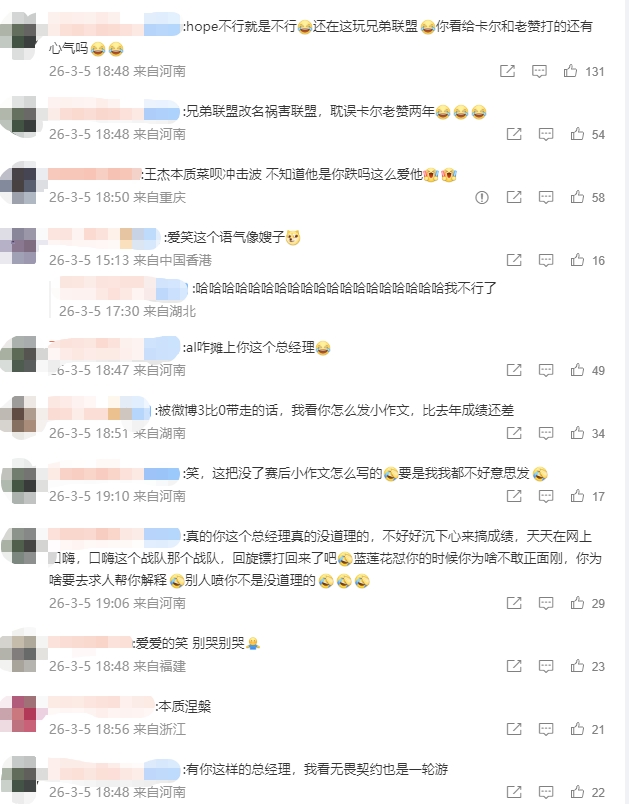The image size is (629, 804).
Task: Reply to the 王杰本质菜 comment from 重庆
Action: tap(545, 197)
